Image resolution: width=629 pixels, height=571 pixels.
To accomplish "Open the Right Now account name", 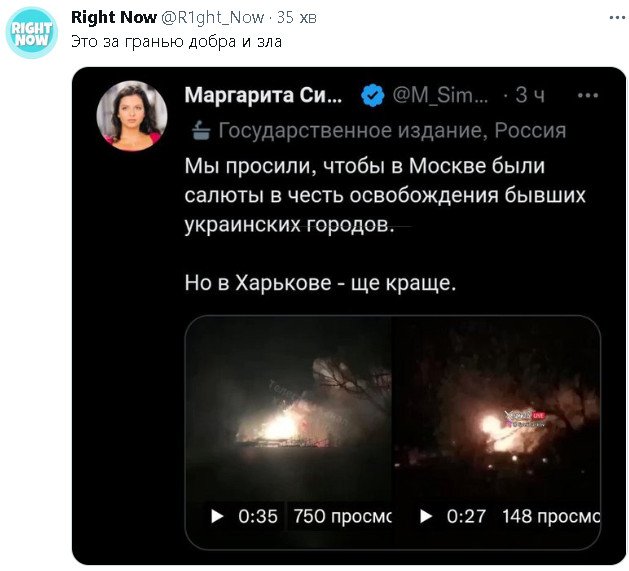I will [x=114, y=17].
